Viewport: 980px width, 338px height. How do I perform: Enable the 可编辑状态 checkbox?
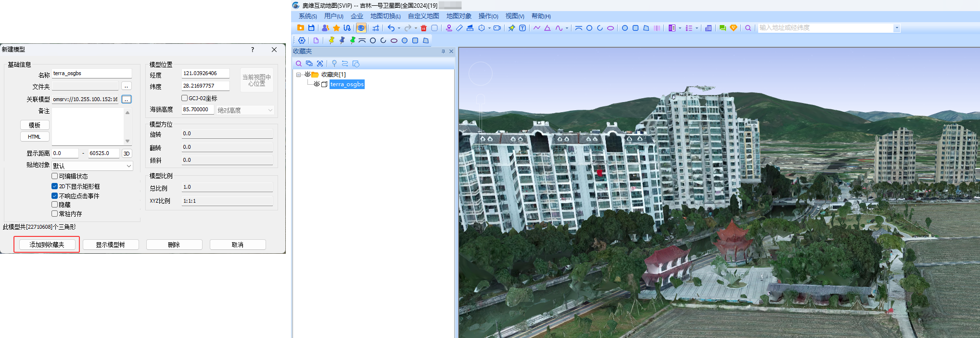(x=55, y=176)
